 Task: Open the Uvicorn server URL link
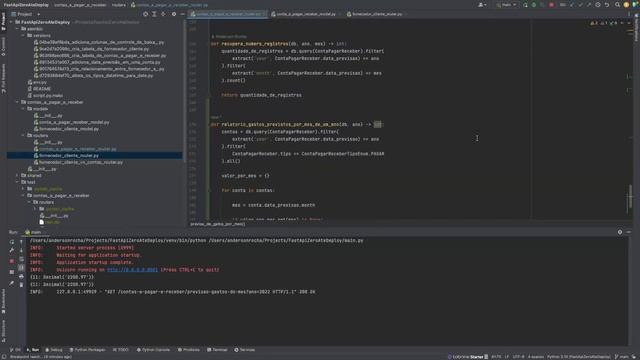coord(132,270)
